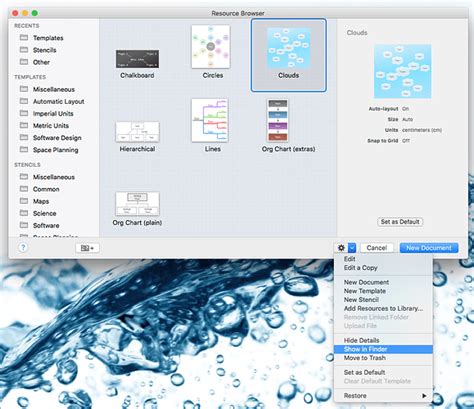Click the folder icon beside Other
This screenshot has width=474, height=409.
click(24, 62)
